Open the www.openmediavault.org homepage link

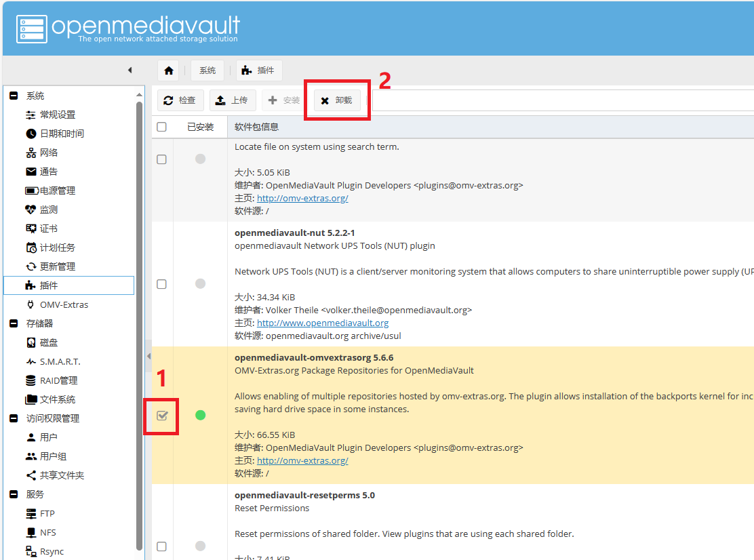click(323, 323)
